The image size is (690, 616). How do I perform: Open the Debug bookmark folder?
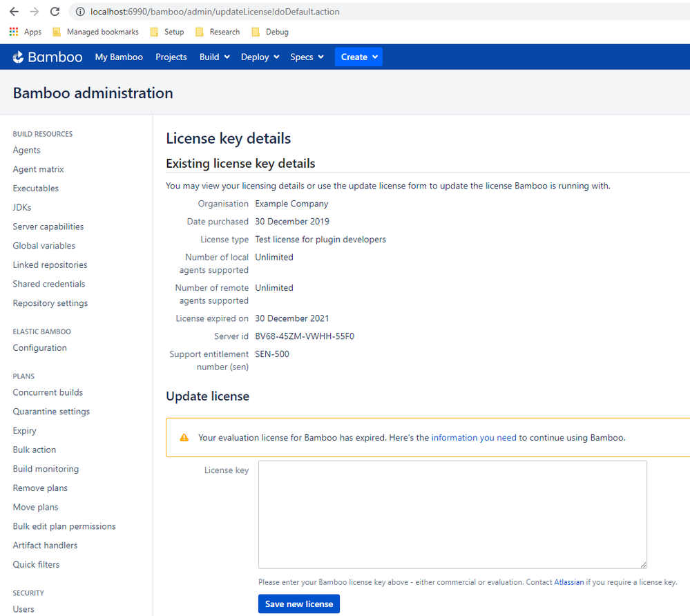point(270,32)
